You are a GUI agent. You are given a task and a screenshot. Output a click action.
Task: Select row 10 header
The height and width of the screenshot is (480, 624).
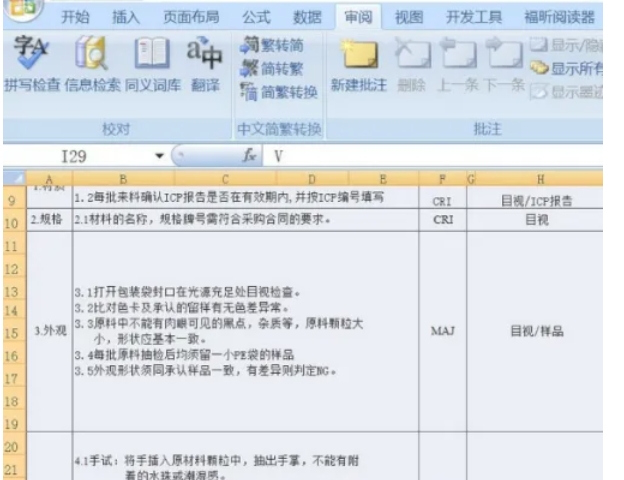coord(12,222)
